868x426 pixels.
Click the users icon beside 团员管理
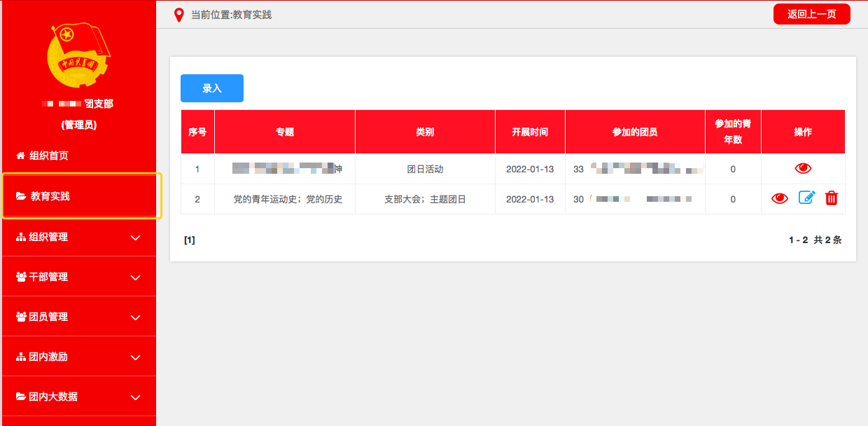[x=20, y=317]
